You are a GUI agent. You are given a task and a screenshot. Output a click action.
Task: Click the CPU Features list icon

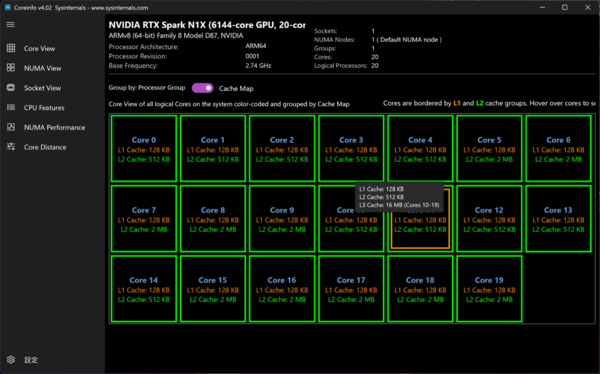tap(11, 107)
